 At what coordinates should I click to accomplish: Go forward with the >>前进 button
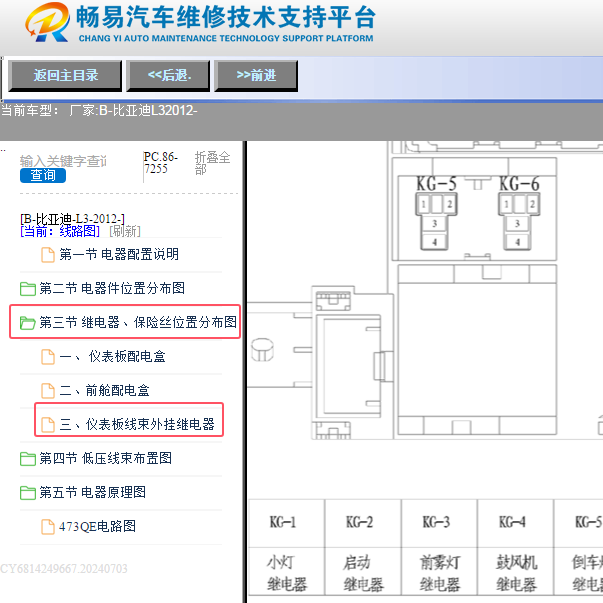click(256, 76)
